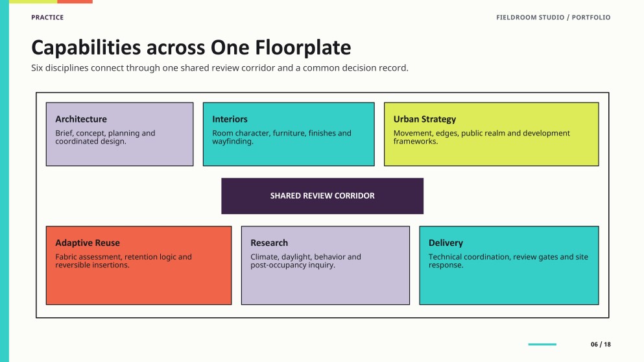Select the Architecture discipline box

[119, 134]
